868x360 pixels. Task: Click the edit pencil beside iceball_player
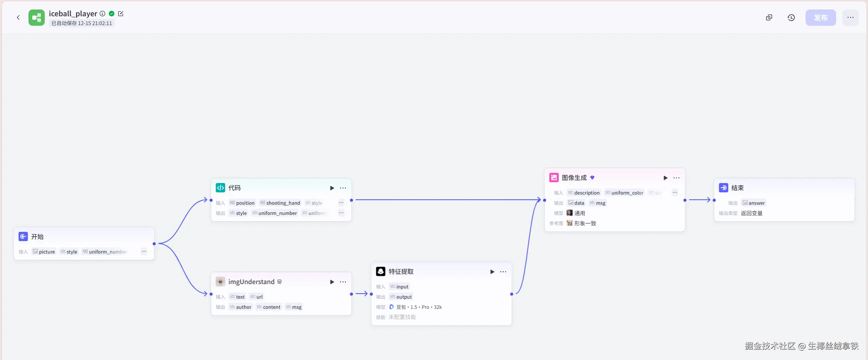tap(121, 14)
